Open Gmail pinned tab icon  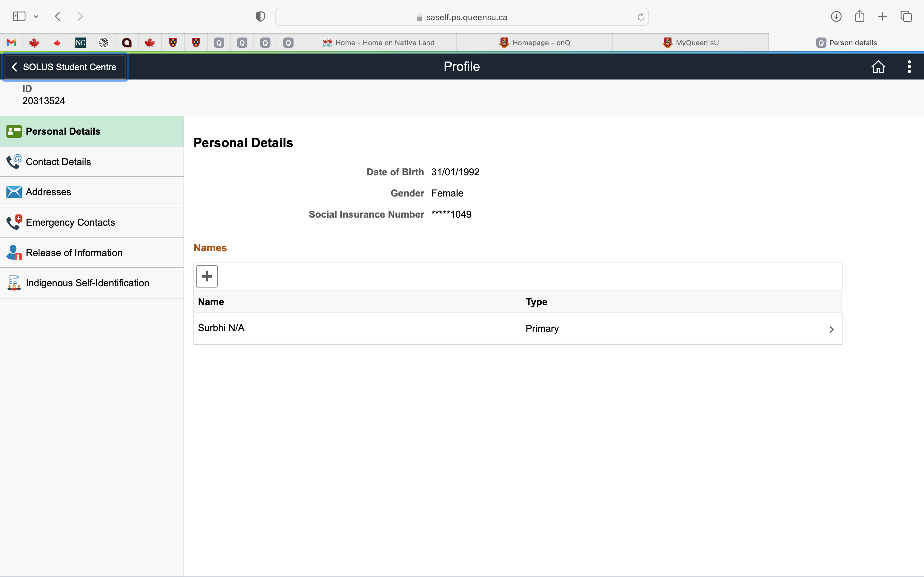pos(12,43)
